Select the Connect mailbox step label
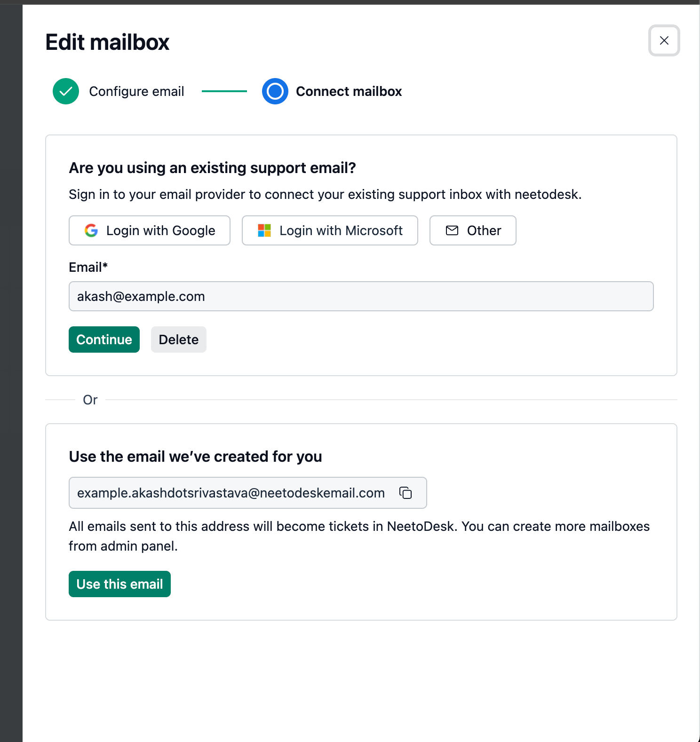Viewport: 700px width, 742px height. tap(349, 91)
